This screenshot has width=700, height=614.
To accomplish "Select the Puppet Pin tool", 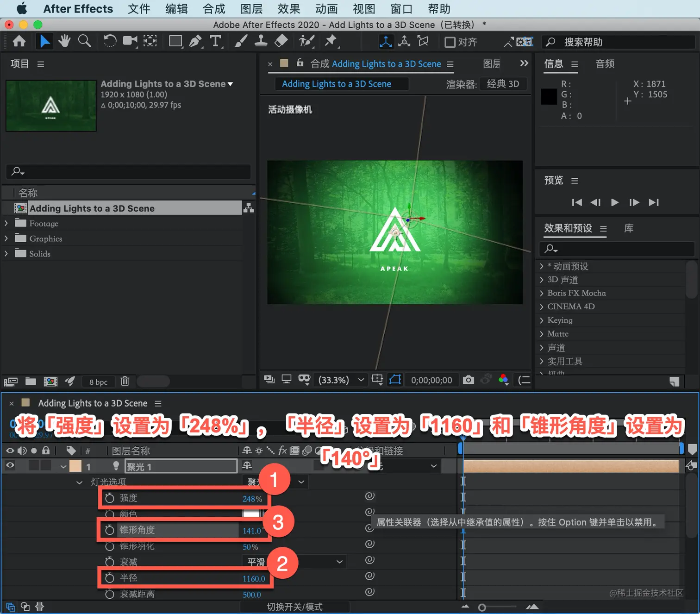I will pos(331,41).
